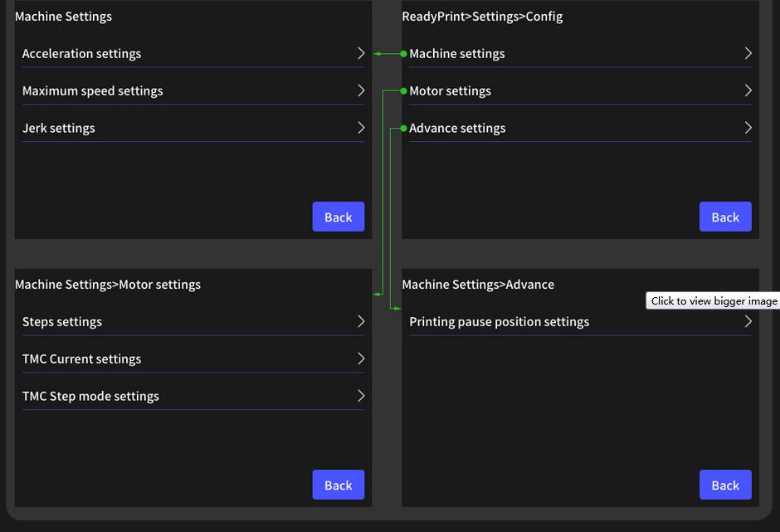
Task: Click the chevron beside Steps settings
Action: pos(361,321)
